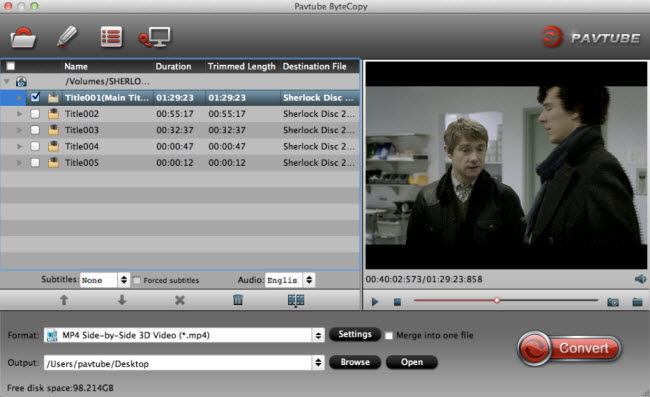
Task: Click the preview playback progress slider
Action: [x=506, y=300]
